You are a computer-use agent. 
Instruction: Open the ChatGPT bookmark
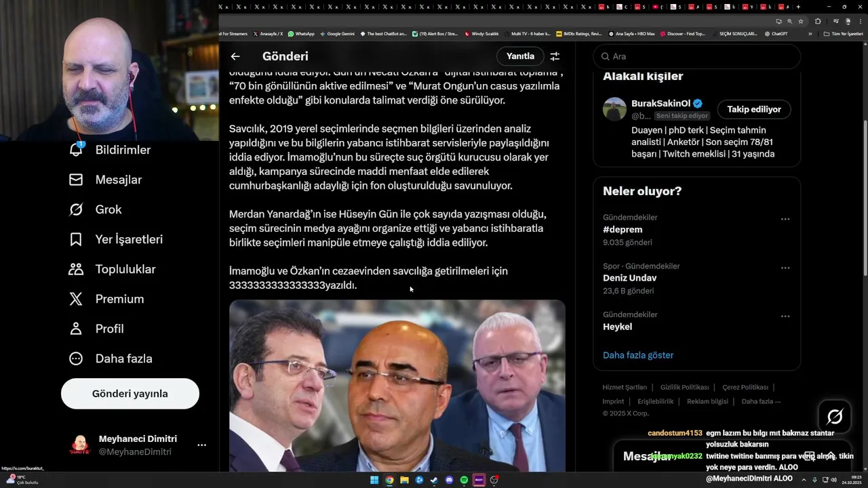click(776, 33)
